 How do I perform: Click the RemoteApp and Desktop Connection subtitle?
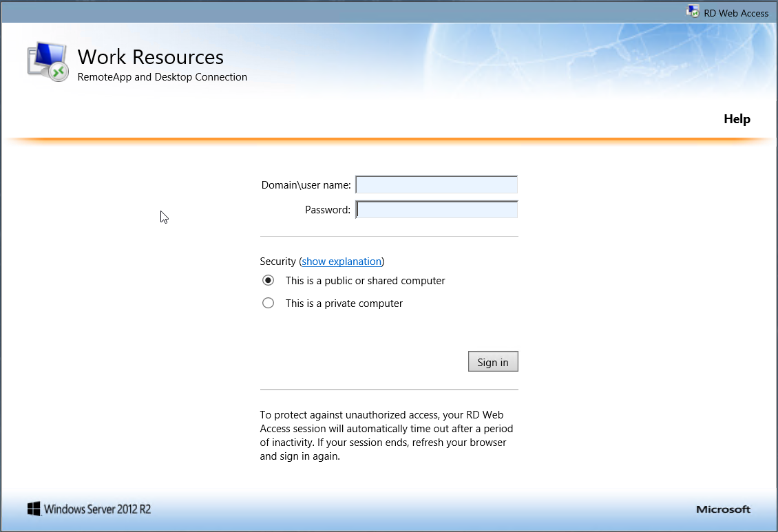162,77
